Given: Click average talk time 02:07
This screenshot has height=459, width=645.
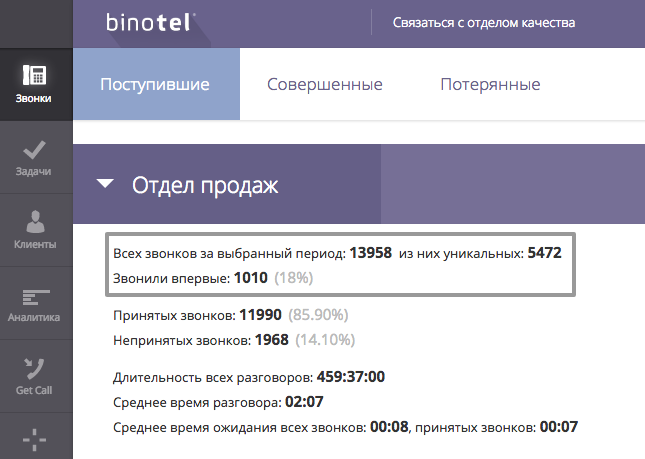Looking at the screenshot, I should [304, 402].
